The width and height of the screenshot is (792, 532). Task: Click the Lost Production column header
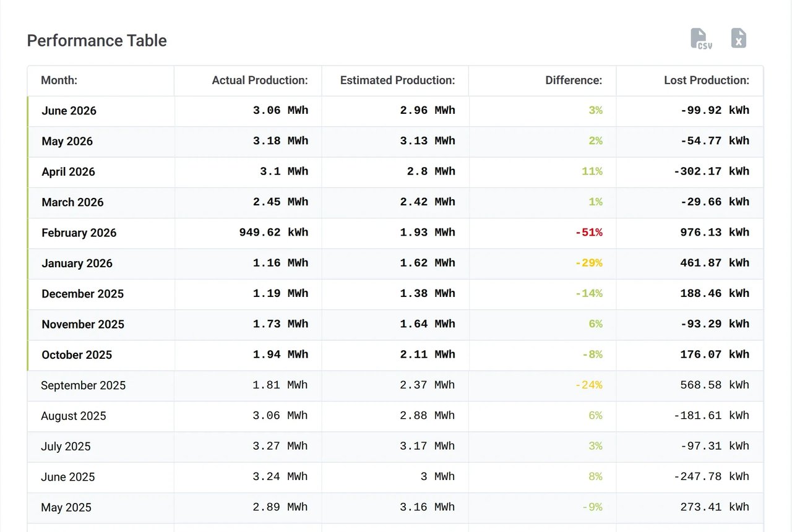pyautogui.click(x=707, y=80)
